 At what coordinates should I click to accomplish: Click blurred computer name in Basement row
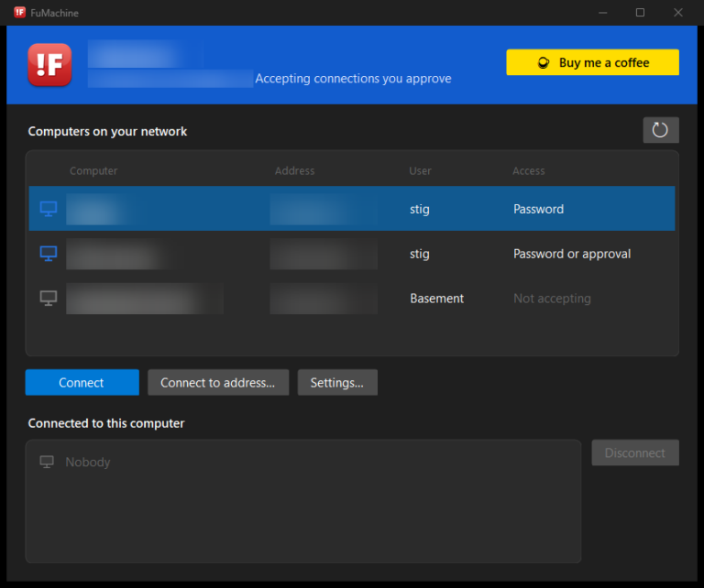pyautogui.click(x=145, y=299)
